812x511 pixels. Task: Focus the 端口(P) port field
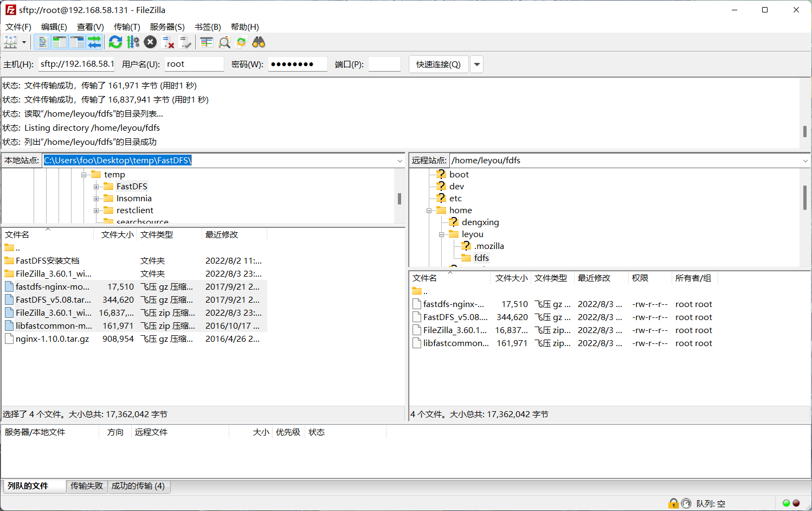pyautogui.click(x=384, y=64)
